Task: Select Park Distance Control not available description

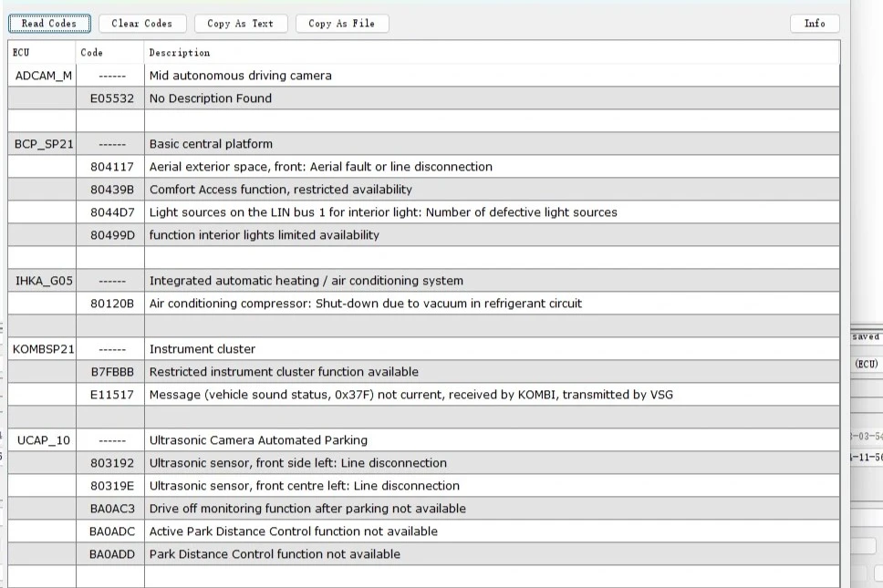Action: pyautogui.click(x=275, y=554)
